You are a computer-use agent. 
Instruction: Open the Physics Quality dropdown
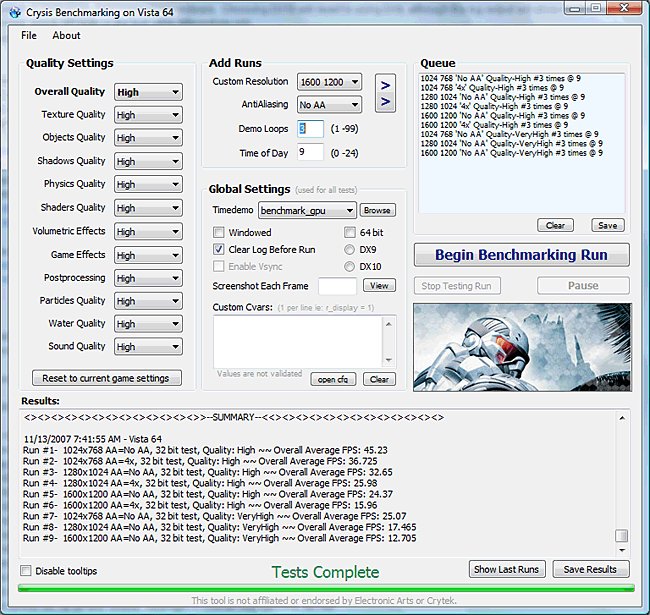148,184
